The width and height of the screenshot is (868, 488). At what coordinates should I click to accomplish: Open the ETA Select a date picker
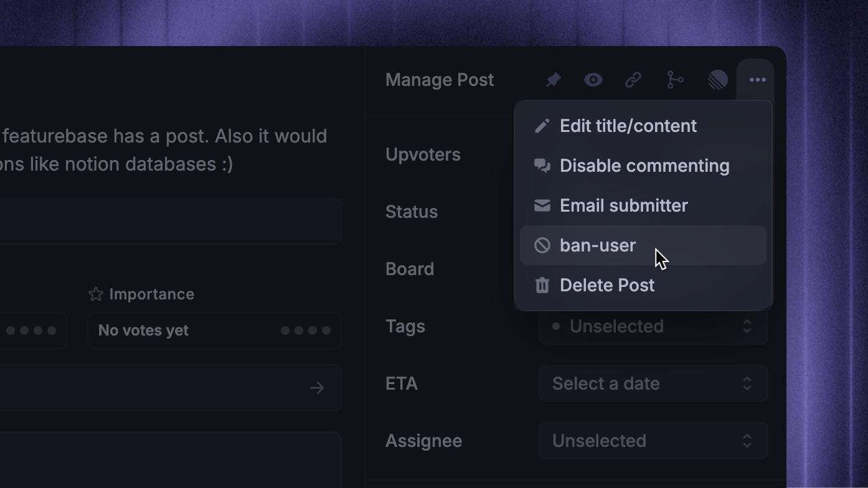[653, 383]
